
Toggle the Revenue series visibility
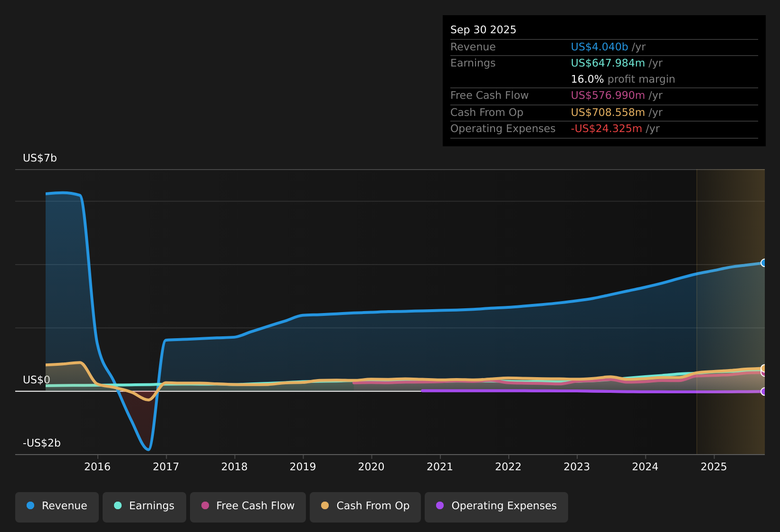point(57,506)
